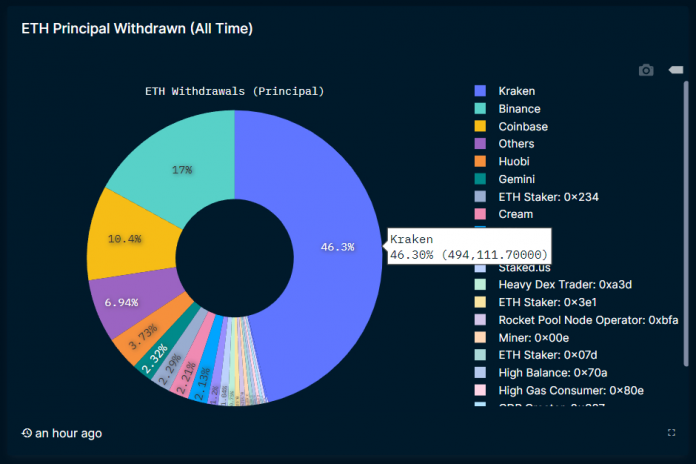Image resolution: width=696 pixels, height=464 pixels.
Task: Click the Huobi legend swatch
Action: [480, 161]
